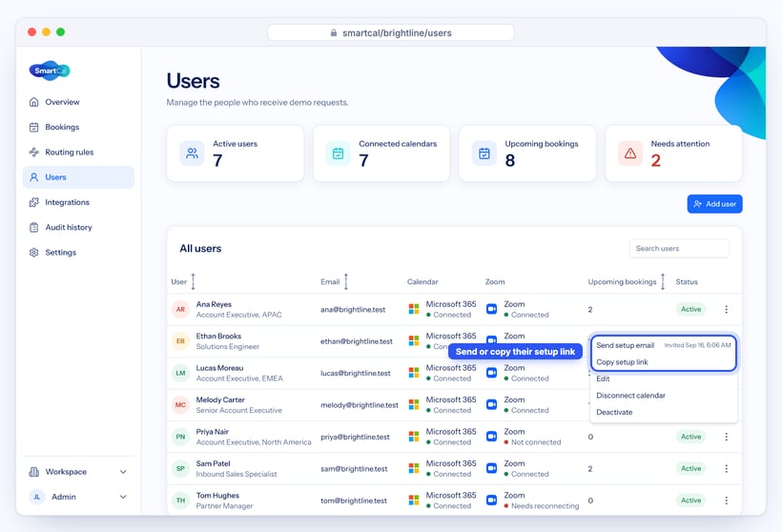782x532 pixels.
Task: View Audit history
Action: [x=78, y=227]
